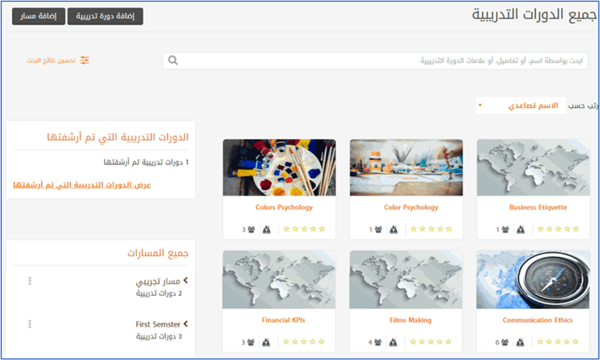
Task: Click enrolled users icon on Color Psychology card
Action: (x=378, y=230)
